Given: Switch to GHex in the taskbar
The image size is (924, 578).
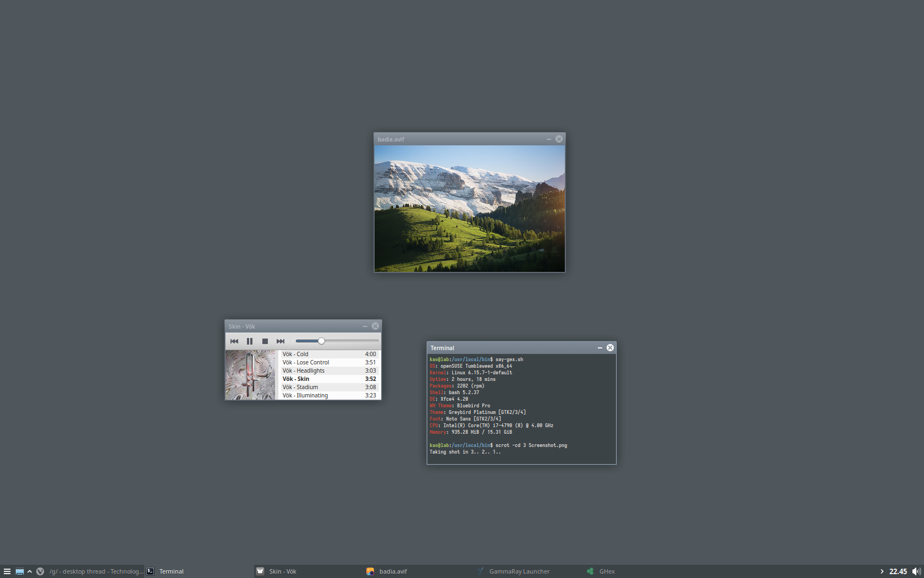Looking at the screenshot, I should coord(639,571).
